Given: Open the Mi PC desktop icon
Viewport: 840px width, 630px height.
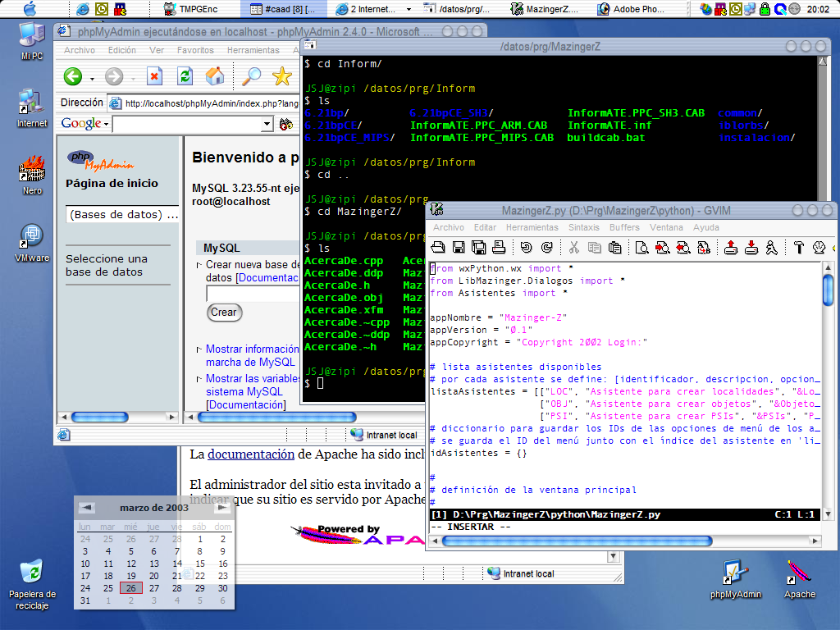Looking at the screenshot, I should tap(32, 41).
